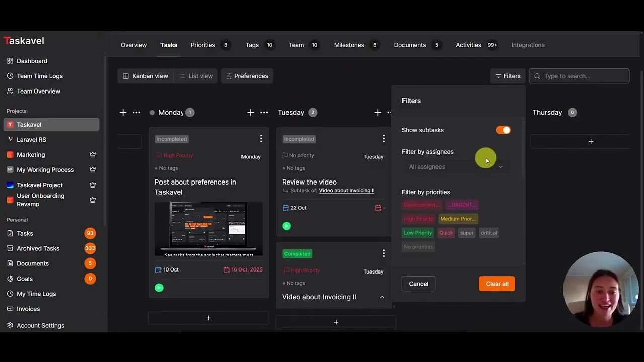
Task: Select Medium Priority filter chip
Action: [x=458, y=219]
